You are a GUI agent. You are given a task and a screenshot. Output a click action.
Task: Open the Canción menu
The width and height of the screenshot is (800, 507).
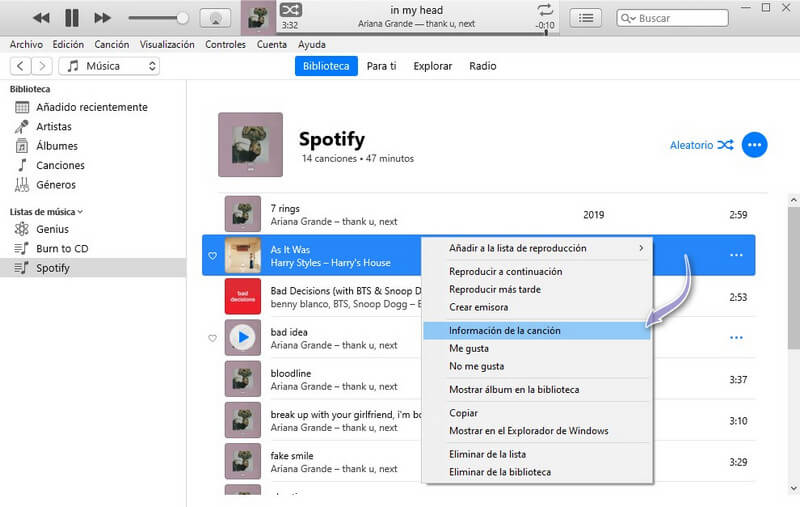click(x=112, y=44)
